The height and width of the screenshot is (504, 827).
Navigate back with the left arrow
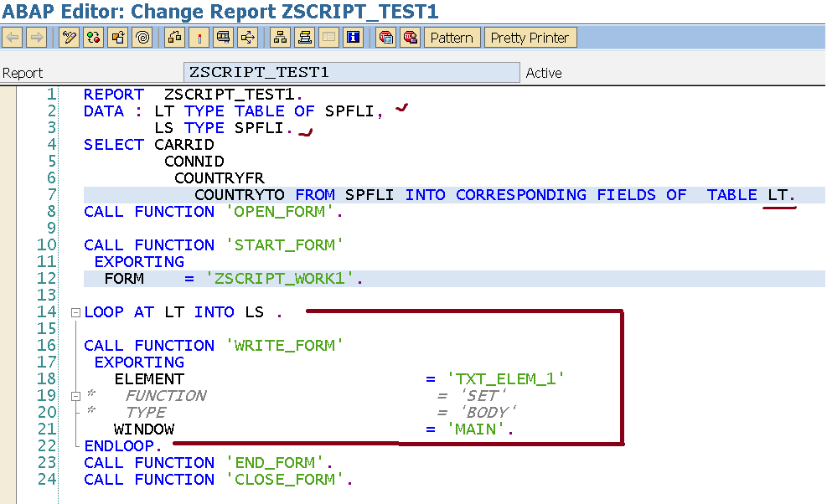(13, 37)
